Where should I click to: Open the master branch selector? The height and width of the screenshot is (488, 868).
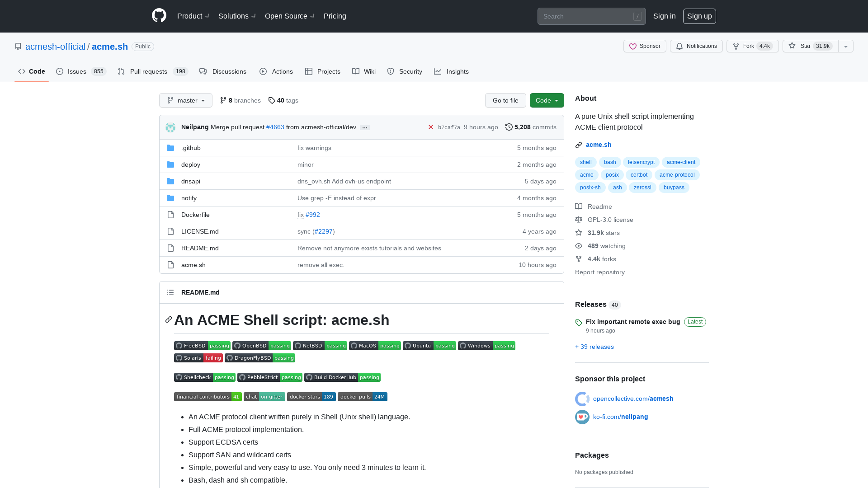(186, 100)
